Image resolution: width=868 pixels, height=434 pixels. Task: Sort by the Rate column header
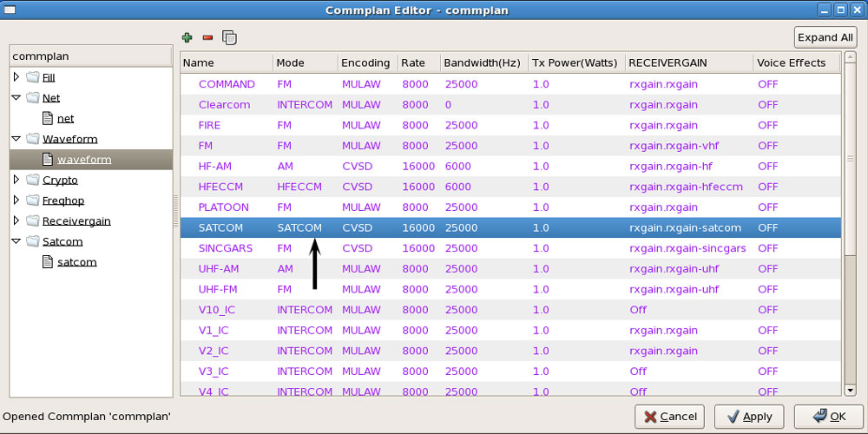tap(419, 63)
